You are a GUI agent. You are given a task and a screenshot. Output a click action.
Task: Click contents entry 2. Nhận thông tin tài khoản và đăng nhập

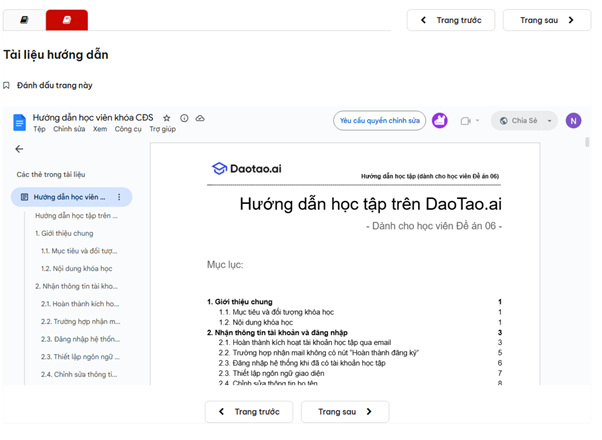(x=277, y=332)
